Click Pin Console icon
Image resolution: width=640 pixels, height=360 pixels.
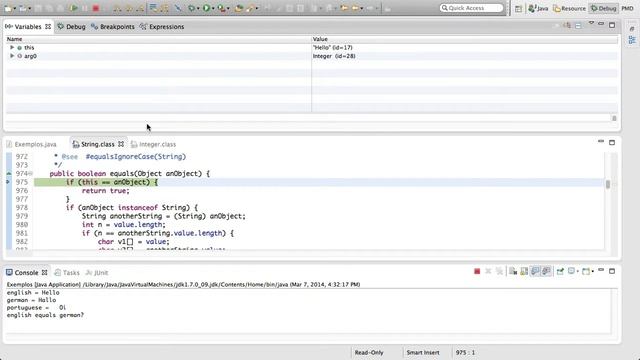click(x=560, y=271)
